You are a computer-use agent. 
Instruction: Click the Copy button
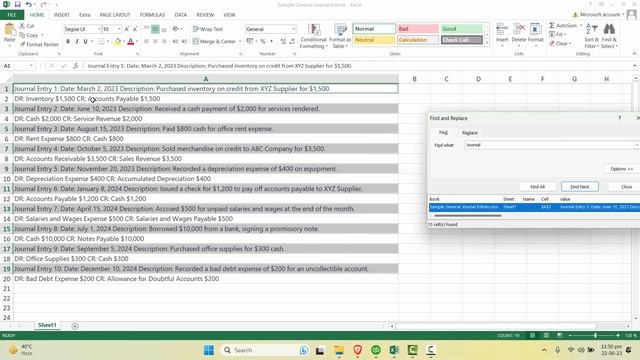point(31,35)
